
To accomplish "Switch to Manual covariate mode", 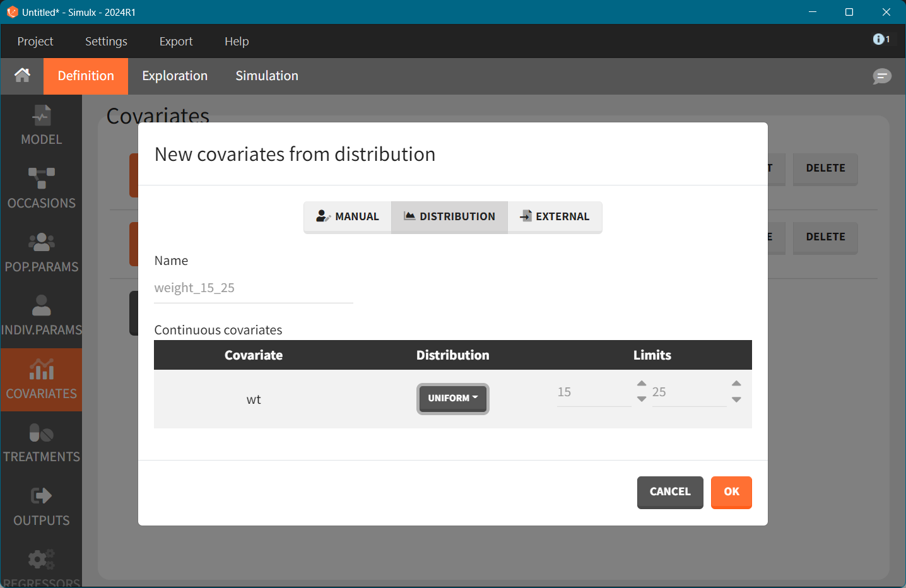I will (348, 216).
